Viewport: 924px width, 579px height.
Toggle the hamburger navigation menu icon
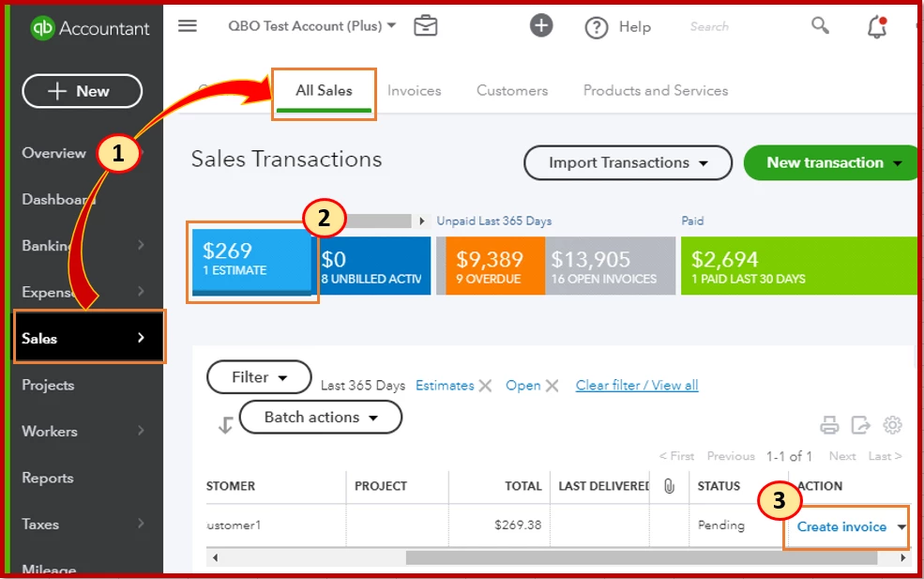click(188, 26)
